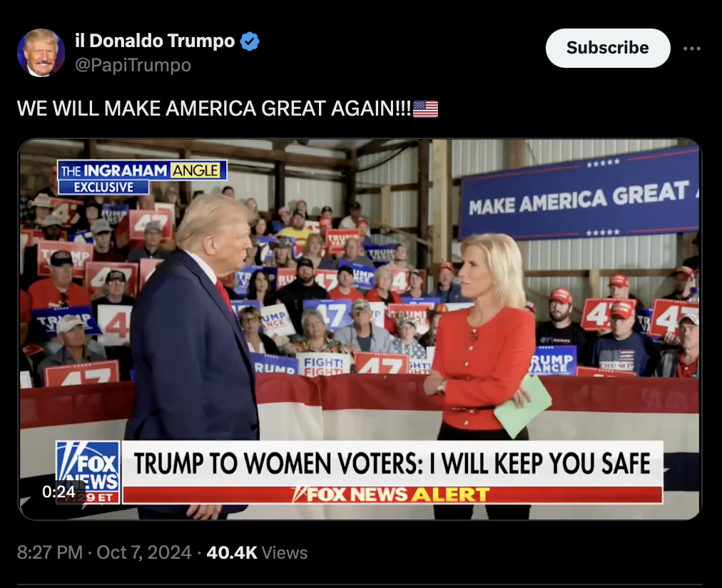Click the blue Make America Great banner
722x588 pixels.
click(x=580, y=196)
